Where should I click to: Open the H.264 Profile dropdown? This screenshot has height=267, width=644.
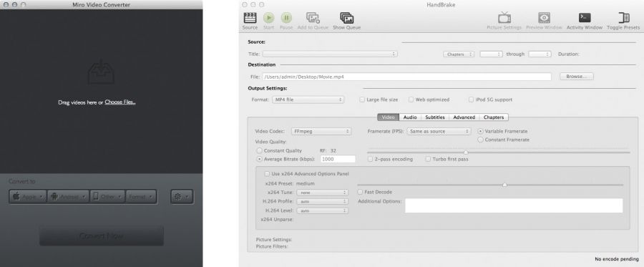click(323, 201)
